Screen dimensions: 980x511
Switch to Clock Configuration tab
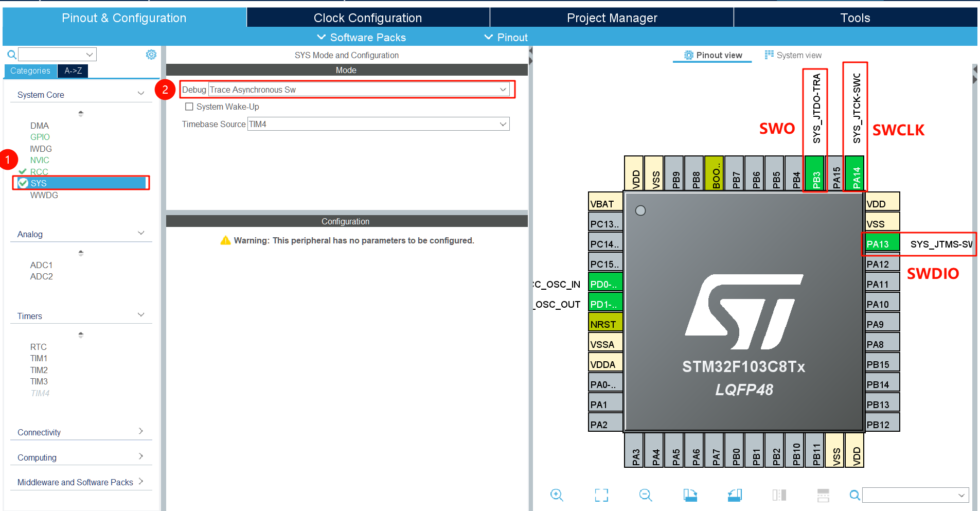click(x=368, y=18)
